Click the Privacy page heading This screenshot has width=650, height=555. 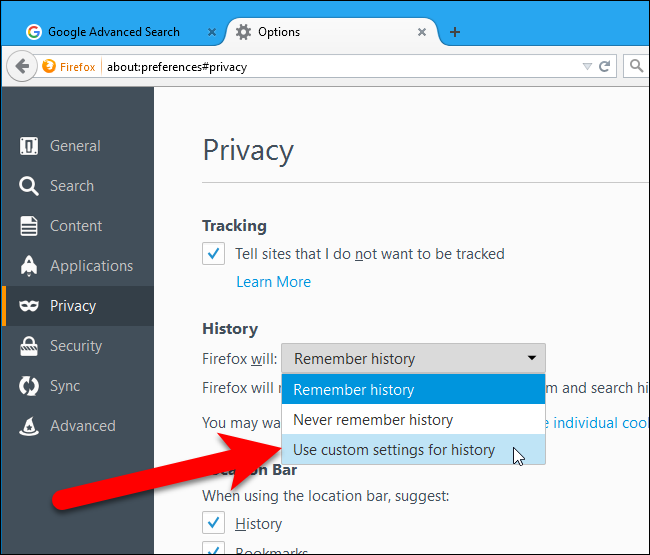pos(248,150)
